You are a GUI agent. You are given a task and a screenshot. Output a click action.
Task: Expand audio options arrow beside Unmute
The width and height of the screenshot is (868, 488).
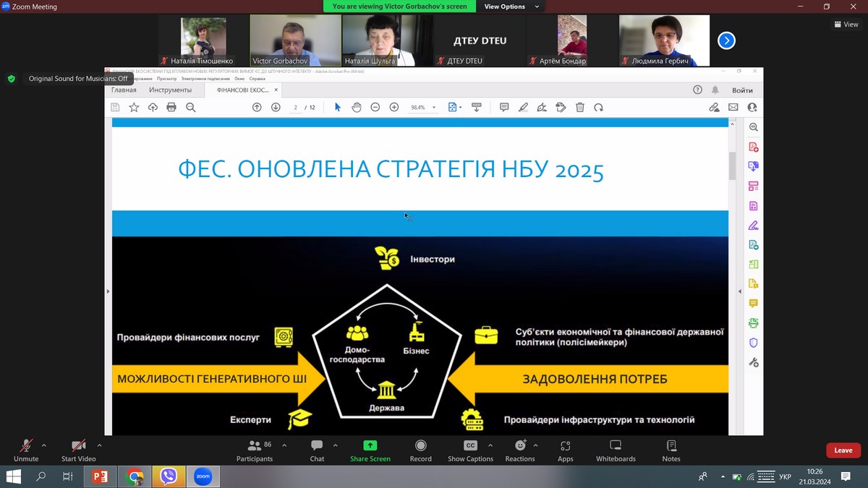pos(44,445)
